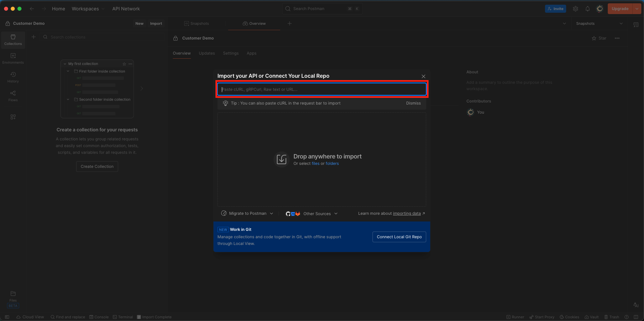This screenshot has height=321, width=644.
Task: Click the Connect Local Git Repo button
Action: 399,237
